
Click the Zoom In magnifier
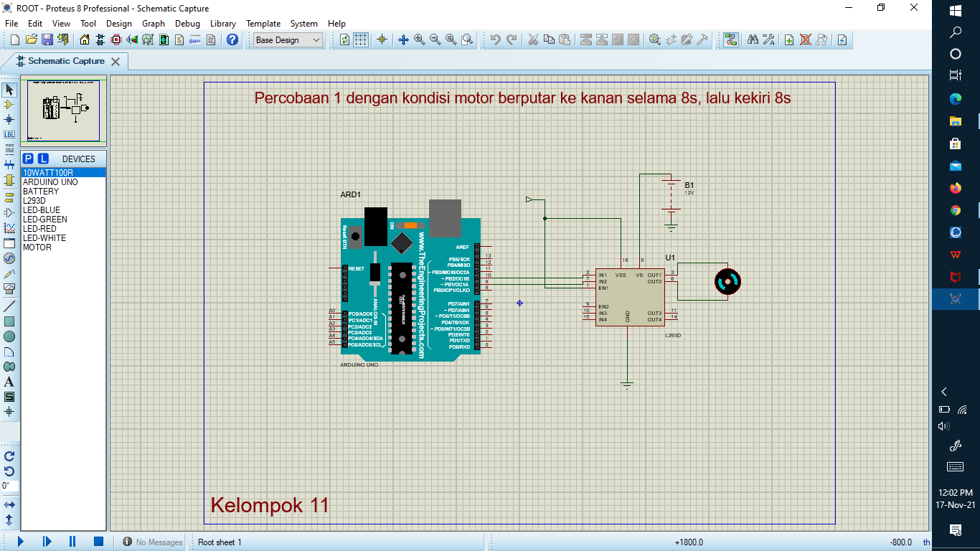pos(419,40)
